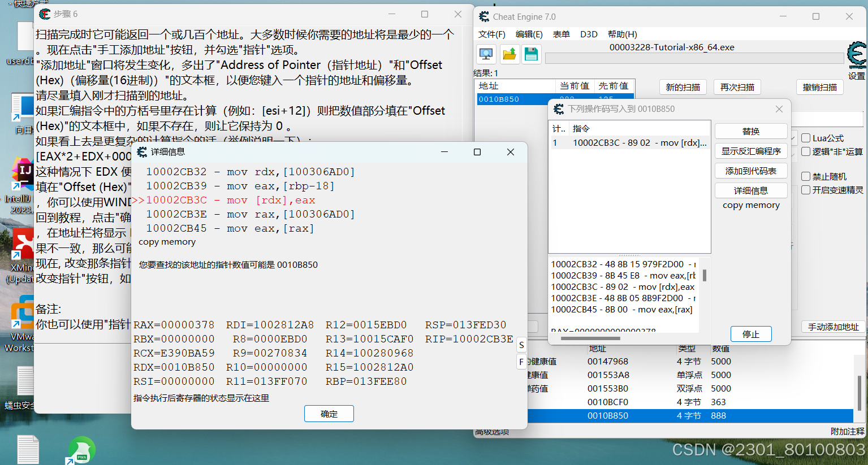The height and width of the screenshot is (465, 868).
Task: Select address table row 001553A8
Action: tap(690, 375)
